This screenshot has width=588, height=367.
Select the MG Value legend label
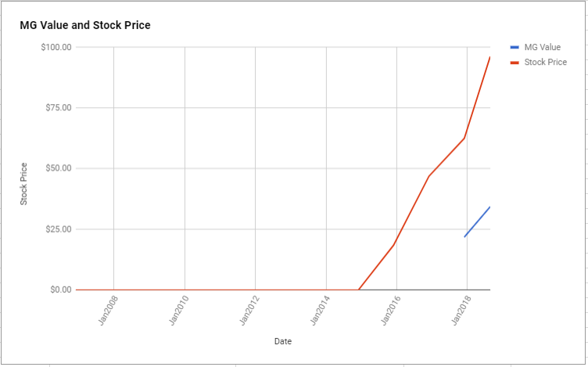click(x=542, y=47)
